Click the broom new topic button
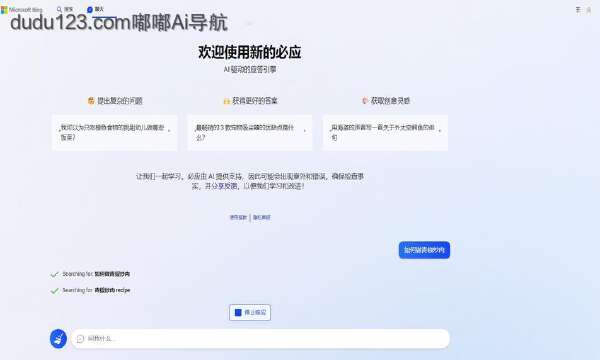This screenshot has width=600, height=360. [x=59, y=339]
